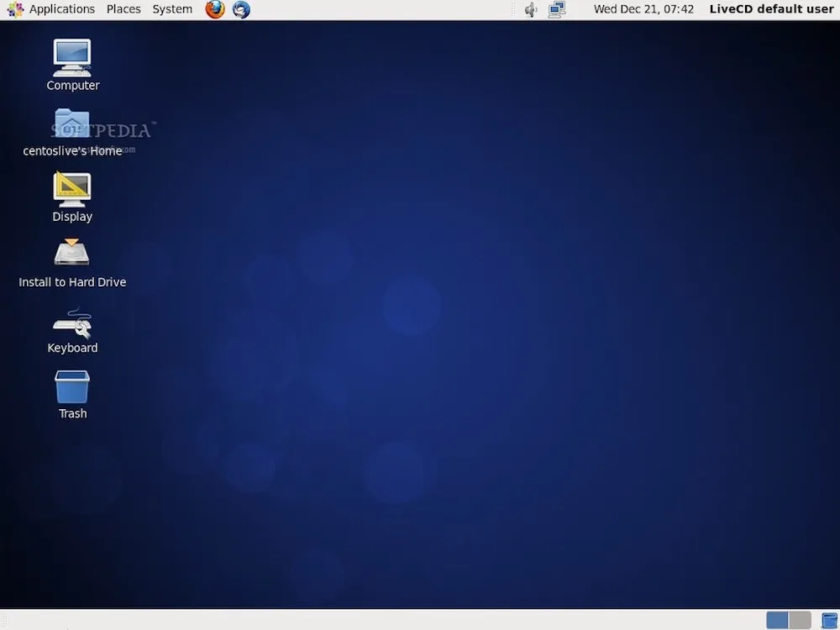The height and width of the screenshot is (630, 840).
Task: Launch Thunderbird mail from the top panel
Action: point(241,9)
